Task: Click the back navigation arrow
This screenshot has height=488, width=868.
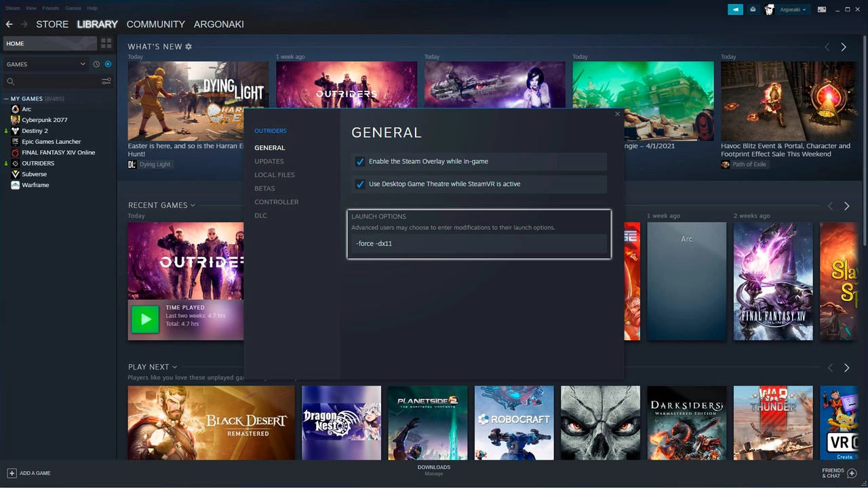Action: [9, 24]
